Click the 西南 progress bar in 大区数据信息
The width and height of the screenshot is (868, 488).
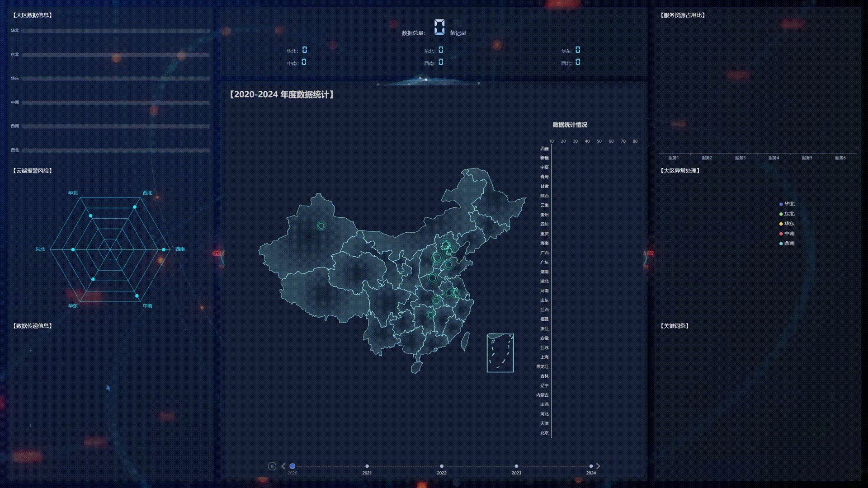116,127
